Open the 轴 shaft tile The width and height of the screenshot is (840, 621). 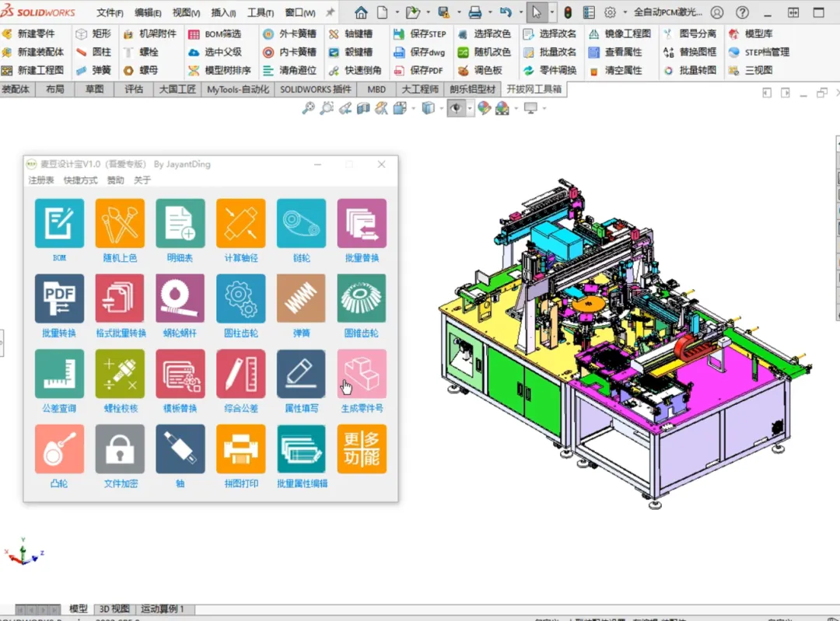[180, 449]
